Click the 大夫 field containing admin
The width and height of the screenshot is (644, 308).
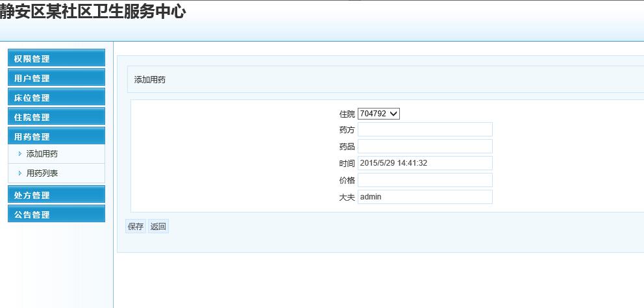tap(425, 197)
